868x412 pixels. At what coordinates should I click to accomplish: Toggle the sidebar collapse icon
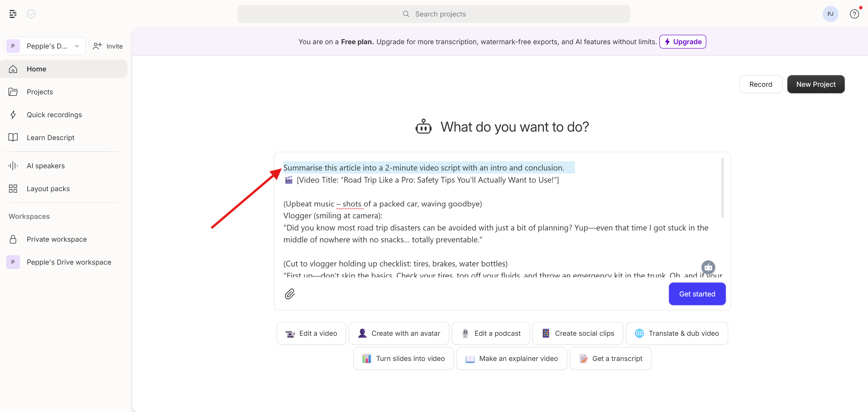pos(13,14)
